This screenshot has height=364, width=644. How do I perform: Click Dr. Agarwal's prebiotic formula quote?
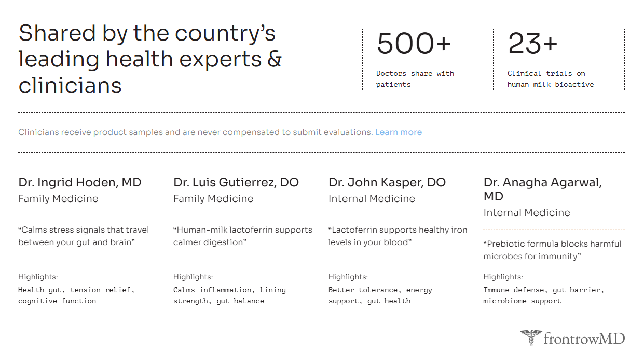pos(552,250)
